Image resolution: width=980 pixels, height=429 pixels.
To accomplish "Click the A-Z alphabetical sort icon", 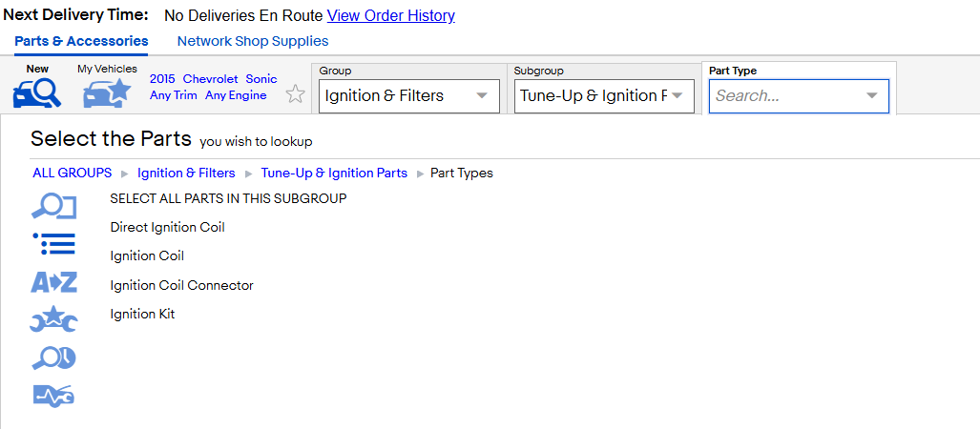I will [x=53, y=282].
